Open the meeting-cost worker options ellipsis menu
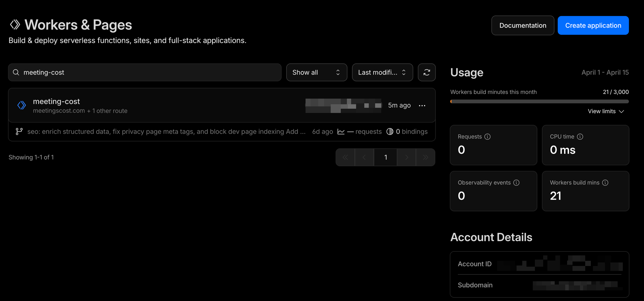The width and height of the screenshot is (644, 301). tap(422, 105)
